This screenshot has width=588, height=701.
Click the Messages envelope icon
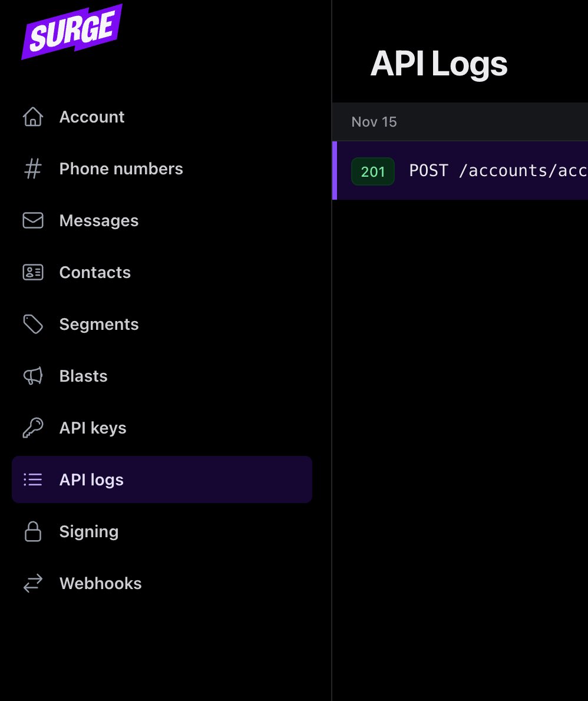point(33,220)
